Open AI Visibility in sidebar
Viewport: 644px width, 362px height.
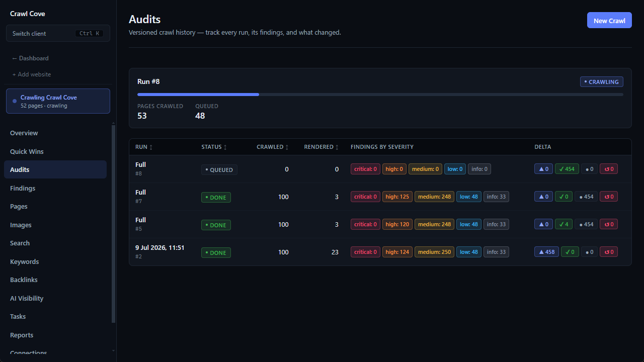55,298
